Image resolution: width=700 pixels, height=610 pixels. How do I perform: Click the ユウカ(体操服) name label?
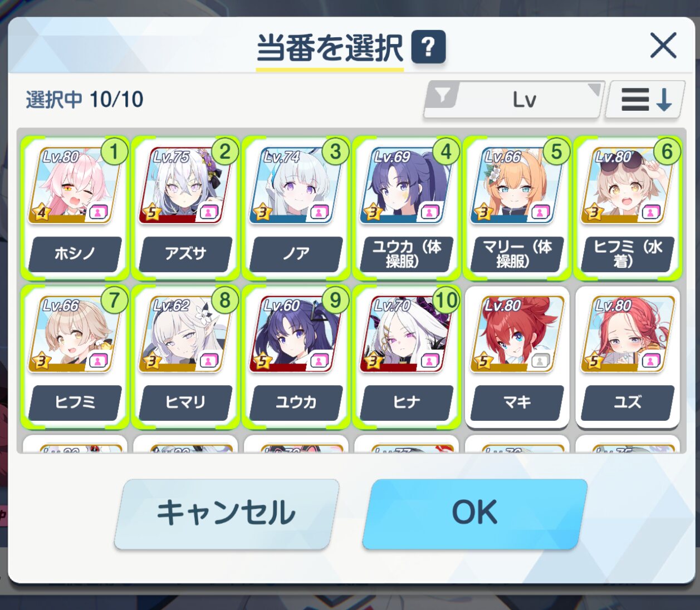coord(407,254)
